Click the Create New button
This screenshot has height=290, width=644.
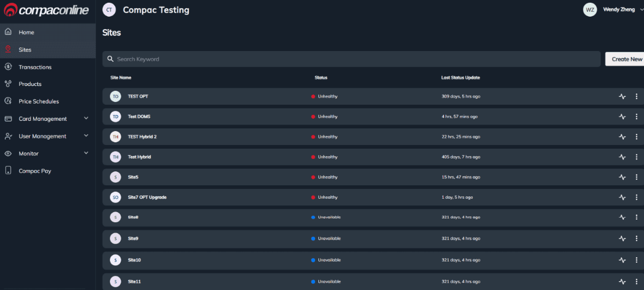tap(626, 59)
